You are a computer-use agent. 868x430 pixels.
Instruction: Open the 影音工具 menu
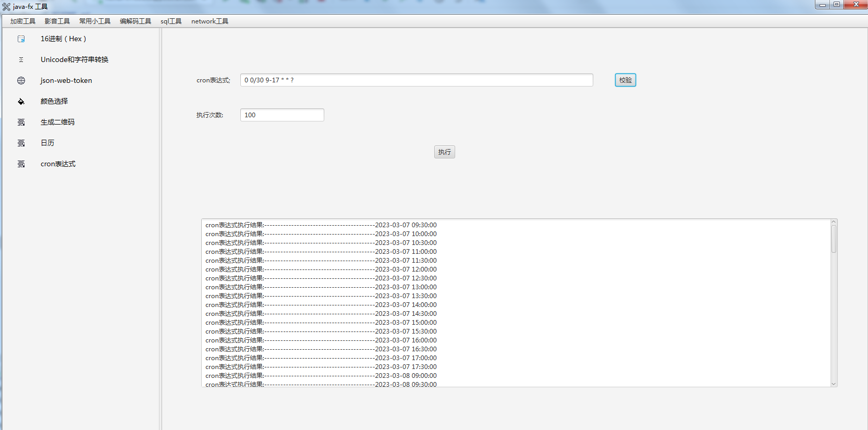57,21
